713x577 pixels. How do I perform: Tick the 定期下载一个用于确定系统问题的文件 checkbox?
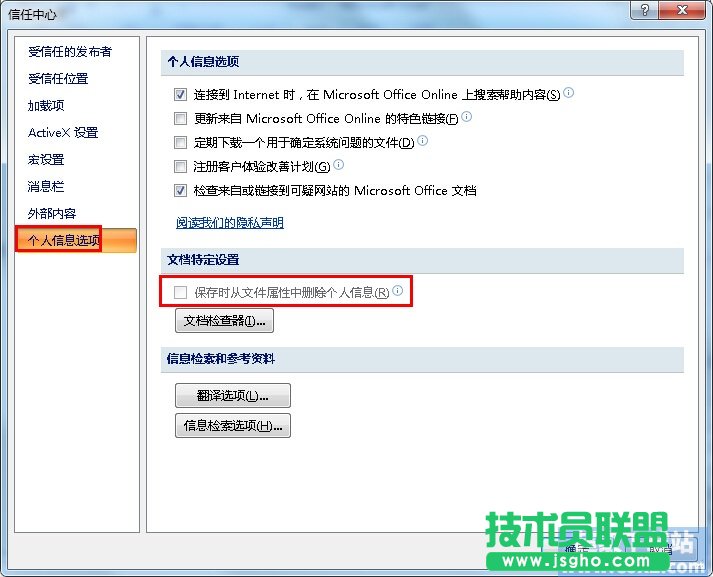pos(181,143)
